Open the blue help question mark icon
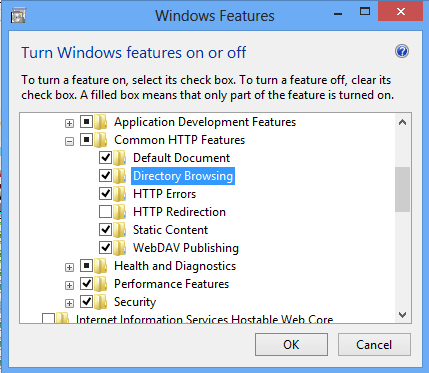 point(402,52)
